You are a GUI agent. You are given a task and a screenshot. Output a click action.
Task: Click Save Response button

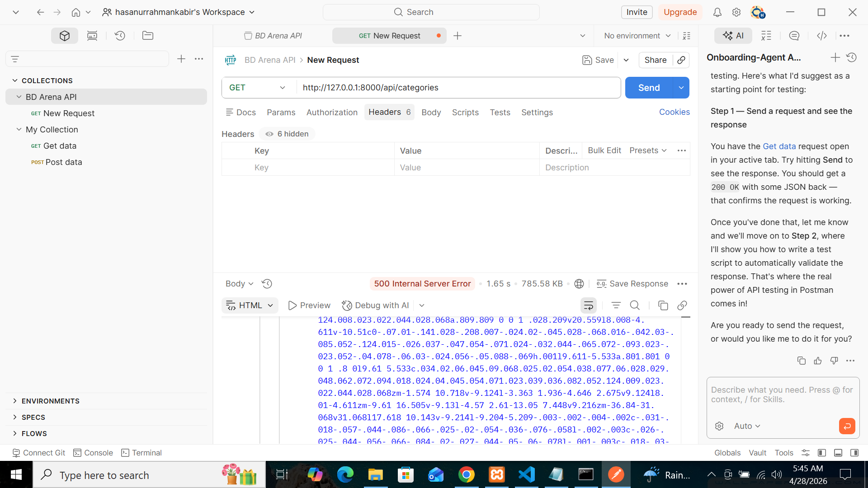point(632,284)
